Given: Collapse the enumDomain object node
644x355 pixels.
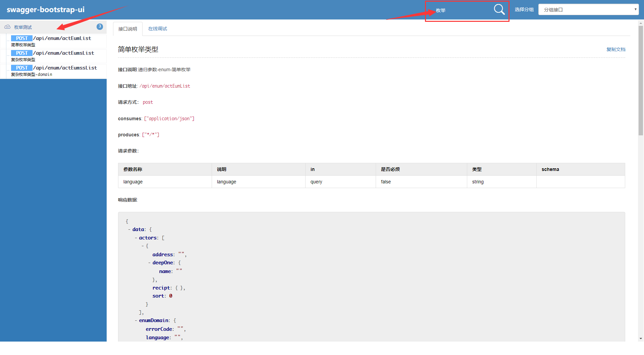Looking at the screenshot, I should [x=136, y=321].
